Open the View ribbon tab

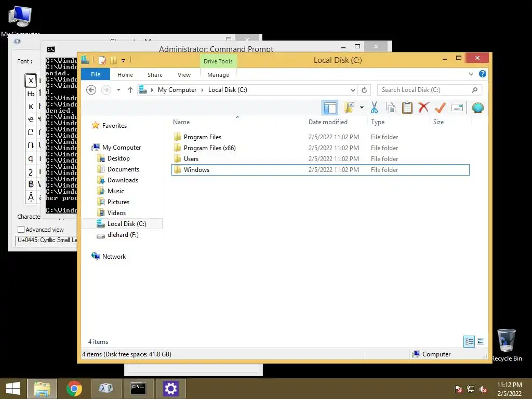[184, 75]
